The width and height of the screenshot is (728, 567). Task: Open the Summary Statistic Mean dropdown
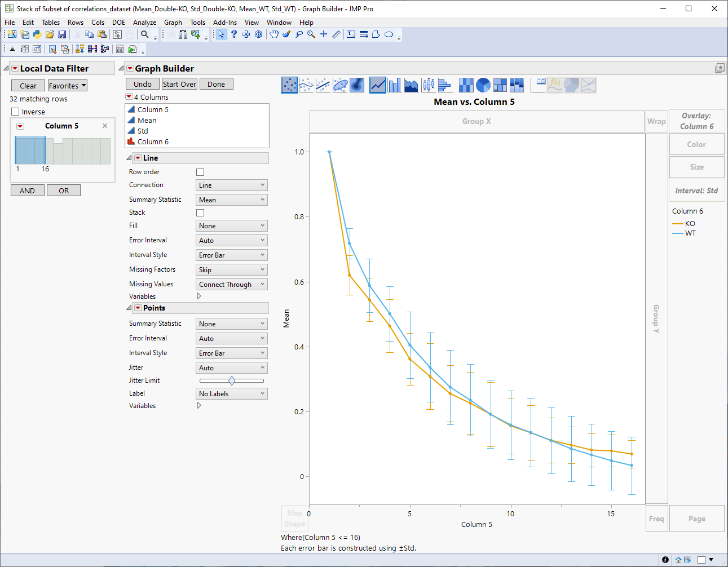(232, 200)
